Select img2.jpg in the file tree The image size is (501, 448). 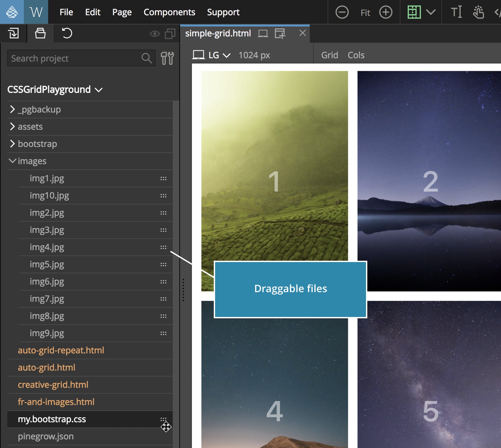47,213
